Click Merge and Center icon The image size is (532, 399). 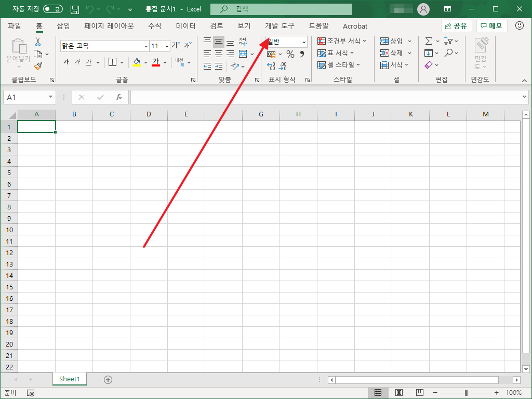point(243,54)
